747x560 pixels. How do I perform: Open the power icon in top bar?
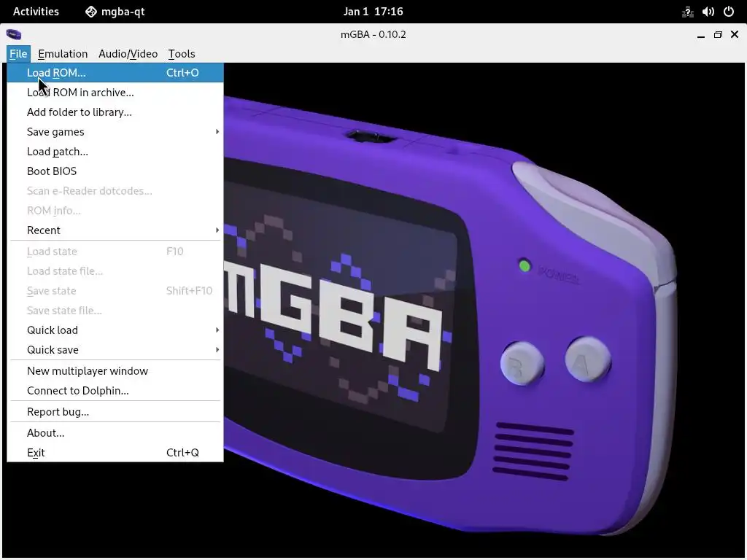[729, 12]
